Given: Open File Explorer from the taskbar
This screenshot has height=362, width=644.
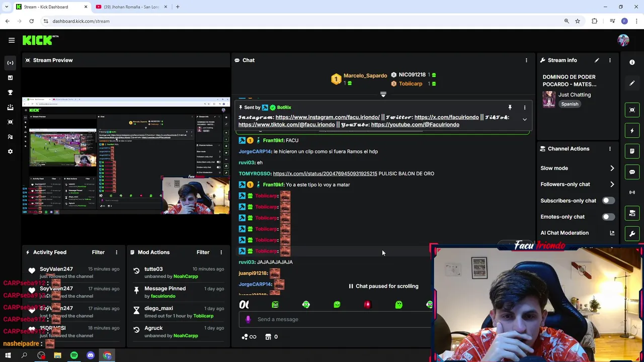Looking at the screenshot, I should pos(57,355).
